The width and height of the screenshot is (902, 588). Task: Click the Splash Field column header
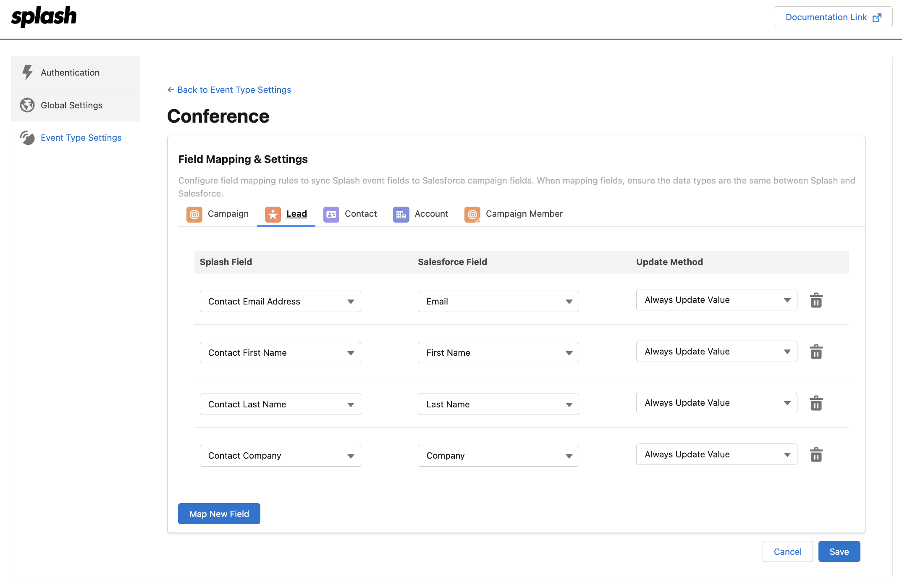(x=226, y=262)
